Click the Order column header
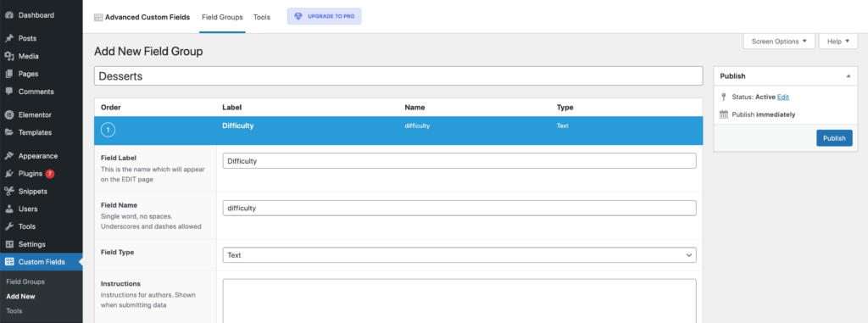This screenshot has width=868, height=323. 111,107
